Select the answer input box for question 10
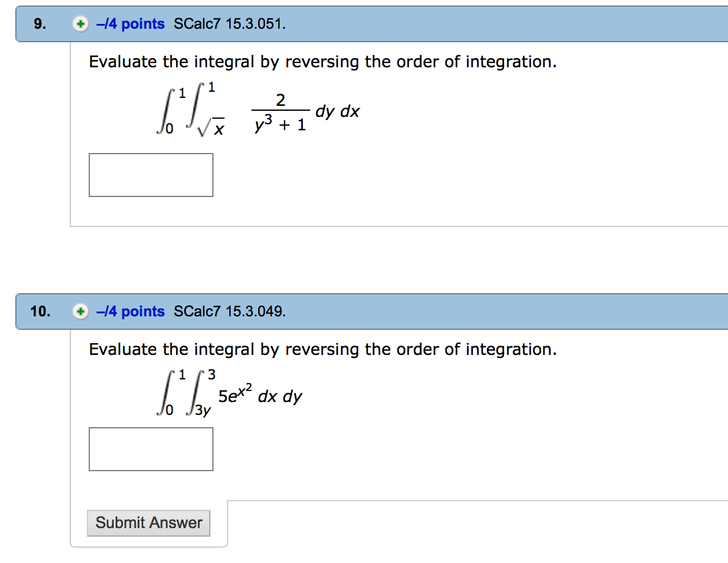 [150, 449]
